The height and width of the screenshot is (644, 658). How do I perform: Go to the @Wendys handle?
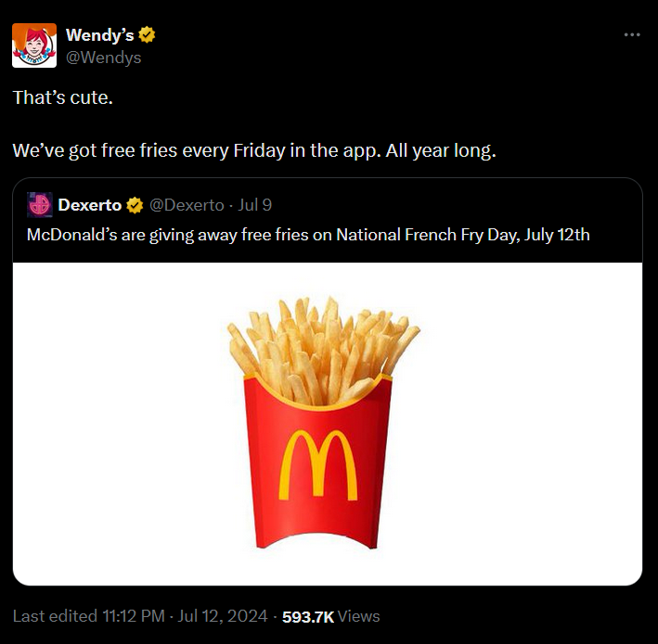103,57
